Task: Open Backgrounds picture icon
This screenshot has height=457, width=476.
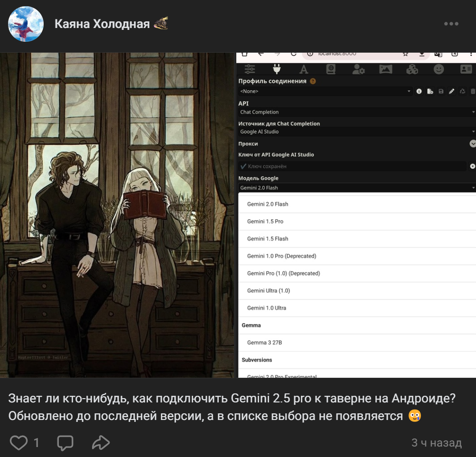Action: click(385, 69)
